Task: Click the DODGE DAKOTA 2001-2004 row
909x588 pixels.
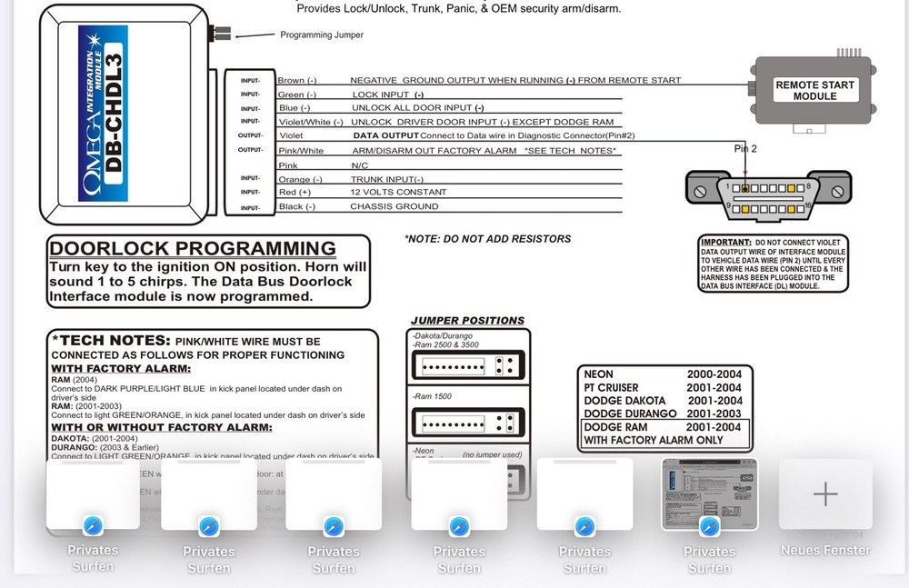Action: click(x=663, y=401)
